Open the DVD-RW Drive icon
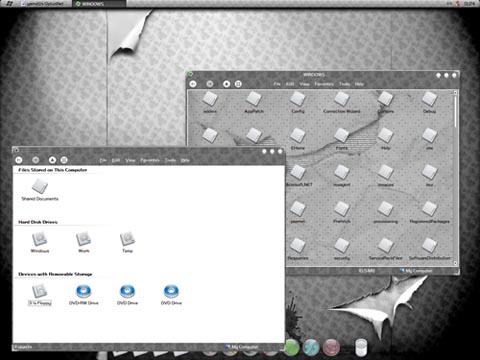The height and width of the screenshot is (360, 480). point(83,294)
